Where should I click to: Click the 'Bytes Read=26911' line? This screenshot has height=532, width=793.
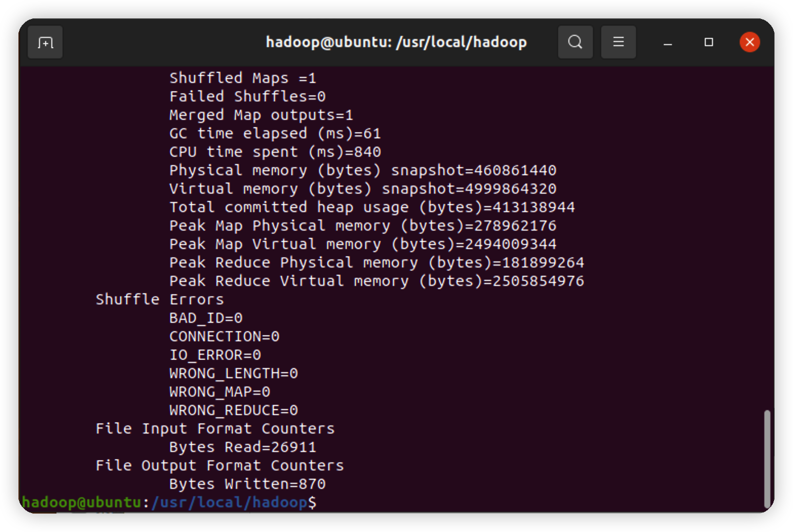pos(243,447)
